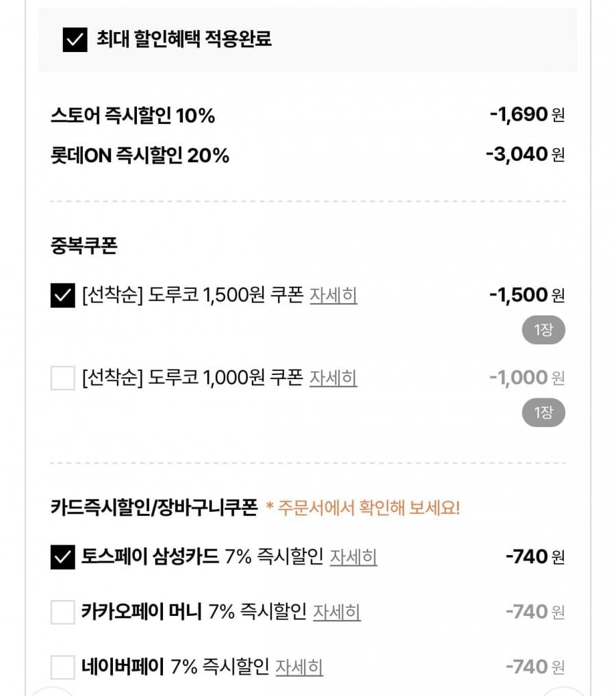Tap the 1장 badge under the -1,000원 amount

point(543,413)
